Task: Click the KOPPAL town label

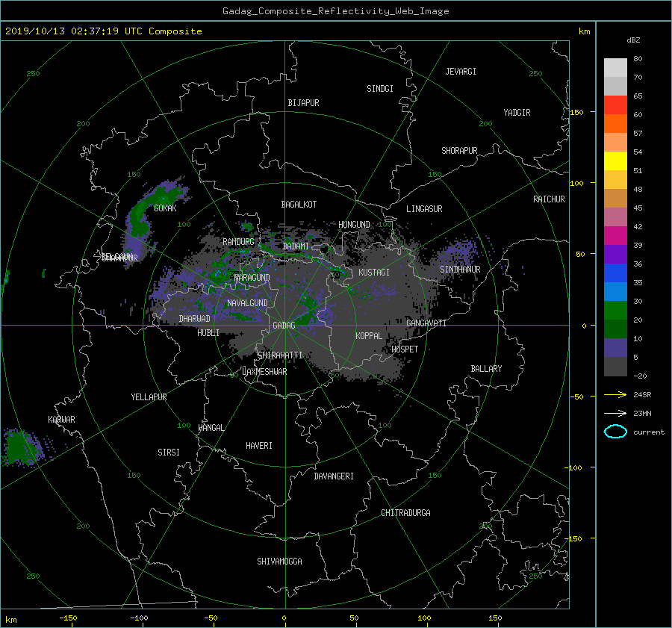Action: point(369,336)
